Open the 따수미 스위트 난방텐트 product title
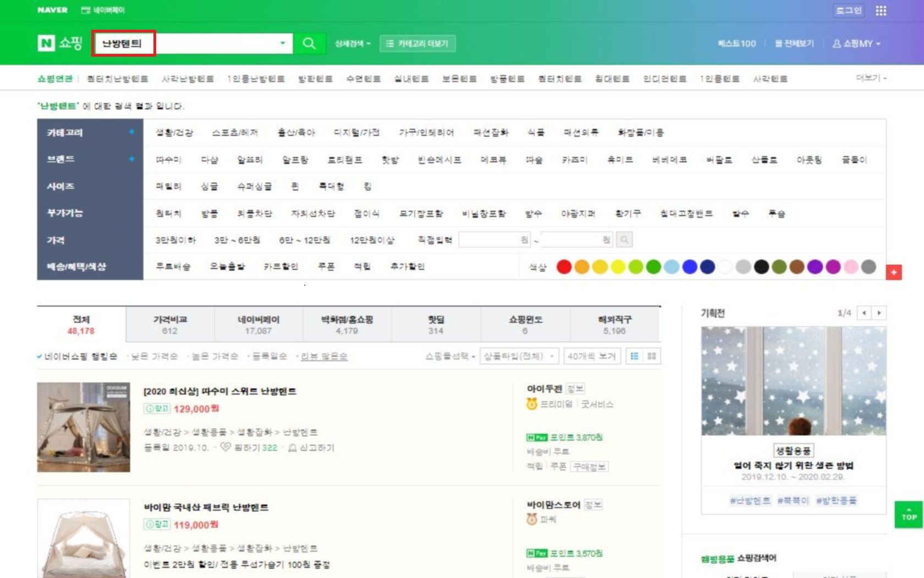Viewport: 924px width, 578px height. (220, 391)
